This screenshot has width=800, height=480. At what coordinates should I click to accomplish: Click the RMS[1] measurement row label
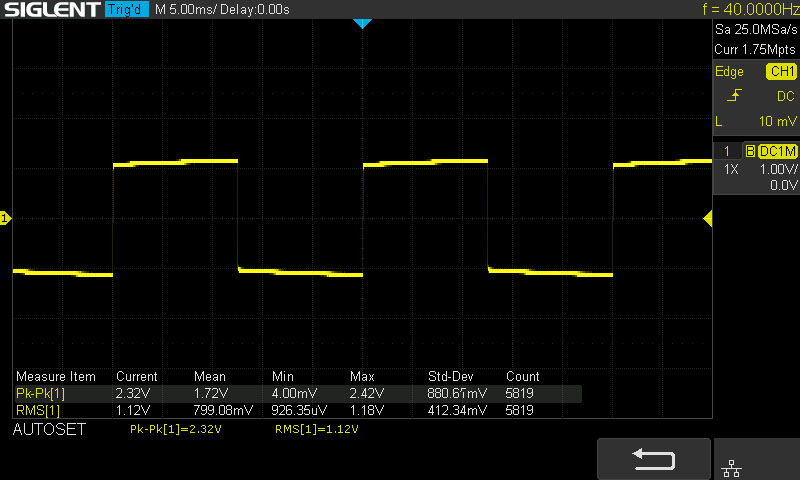38,410
